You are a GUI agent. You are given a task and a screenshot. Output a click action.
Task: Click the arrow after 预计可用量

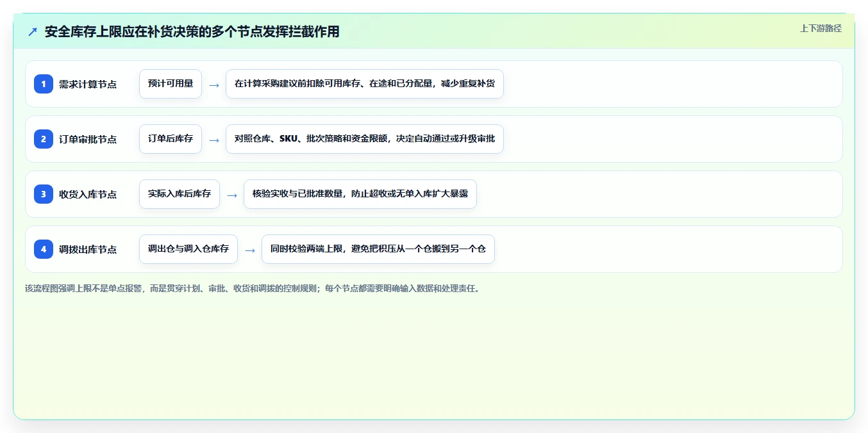[214, 85]
